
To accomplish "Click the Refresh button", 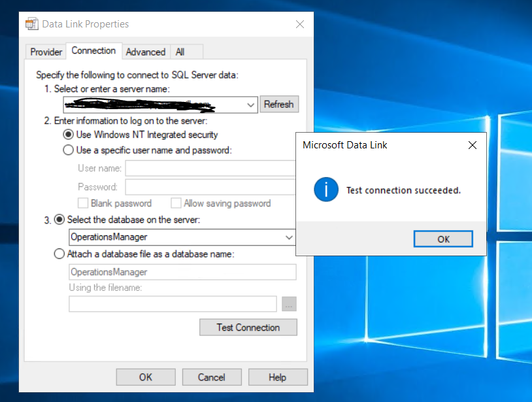I will point(279,104).
